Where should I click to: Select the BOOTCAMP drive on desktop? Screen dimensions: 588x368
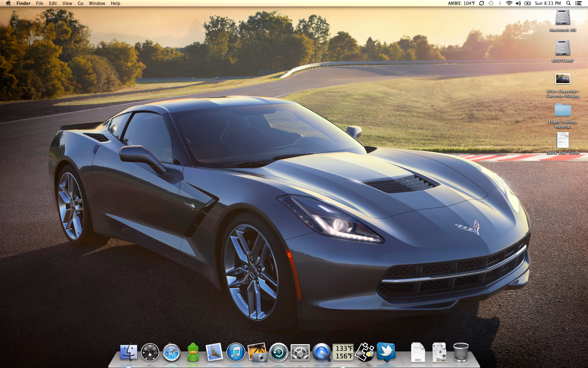pos(563,48)
